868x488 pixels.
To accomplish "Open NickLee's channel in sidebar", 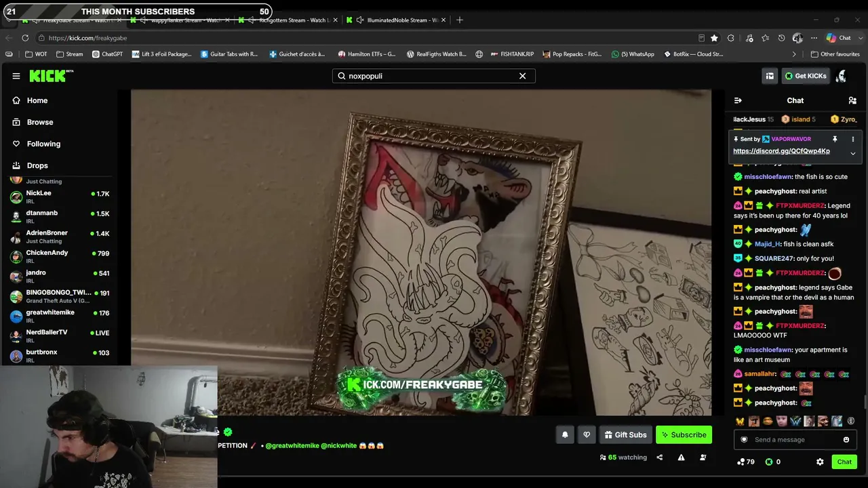I will click(x=60, y=197).
